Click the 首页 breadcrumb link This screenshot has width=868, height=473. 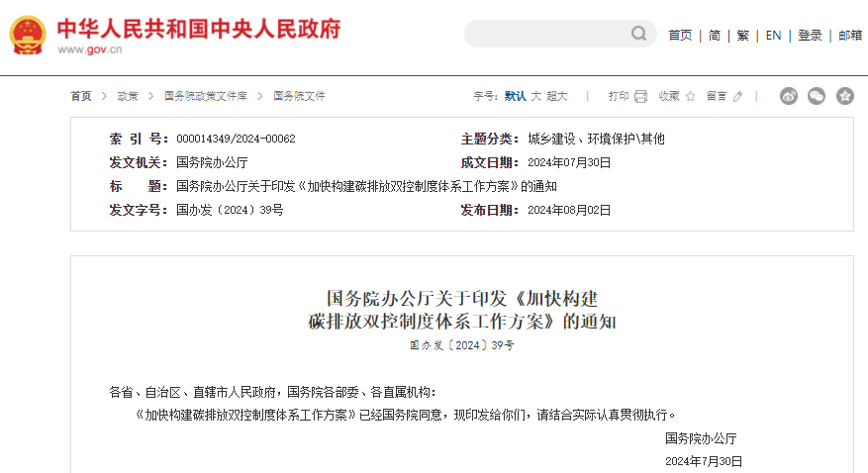(80, 96)
